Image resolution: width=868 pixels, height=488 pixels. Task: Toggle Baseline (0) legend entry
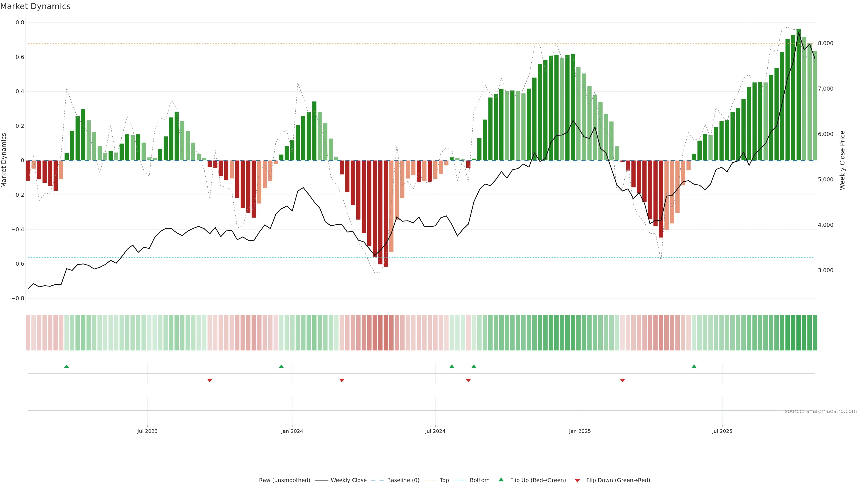click(x=403, y=480)
